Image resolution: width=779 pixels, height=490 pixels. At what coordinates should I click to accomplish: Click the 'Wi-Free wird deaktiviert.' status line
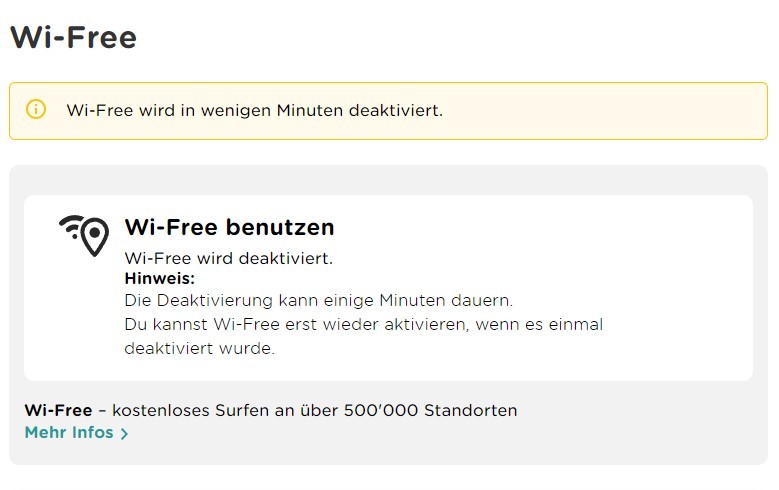tap(228, 258)
